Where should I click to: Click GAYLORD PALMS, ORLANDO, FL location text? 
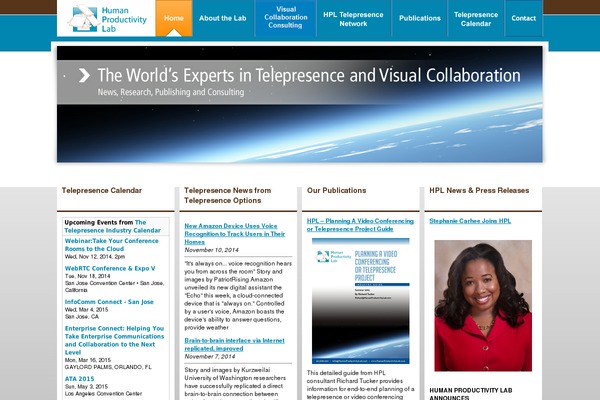[x=108, y=367]
